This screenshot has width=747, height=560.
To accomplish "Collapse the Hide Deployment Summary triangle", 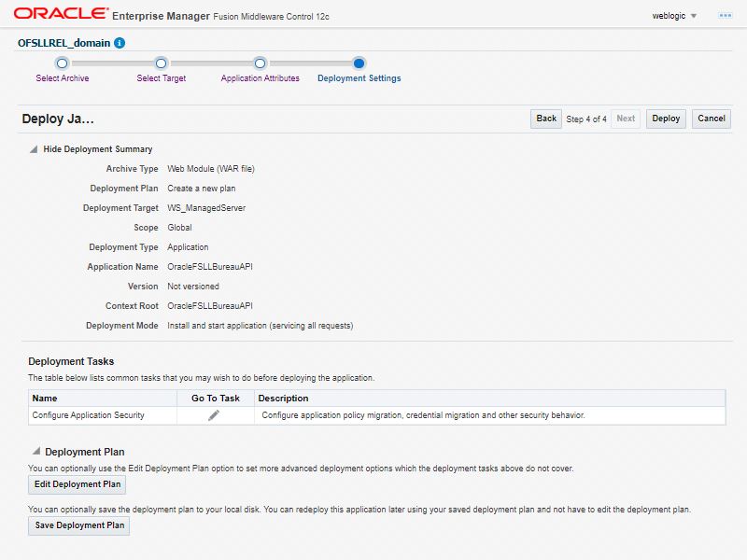I will click(x=34, y=149).
